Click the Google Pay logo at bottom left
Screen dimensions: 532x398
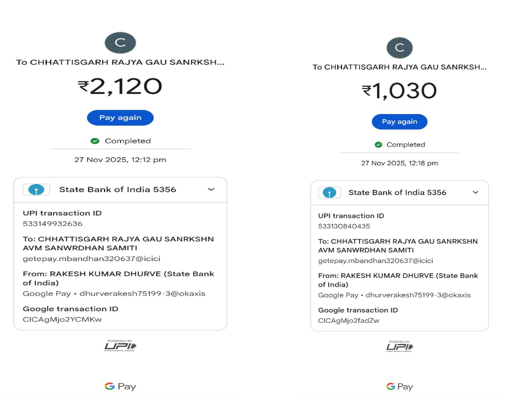coord(120,386)
